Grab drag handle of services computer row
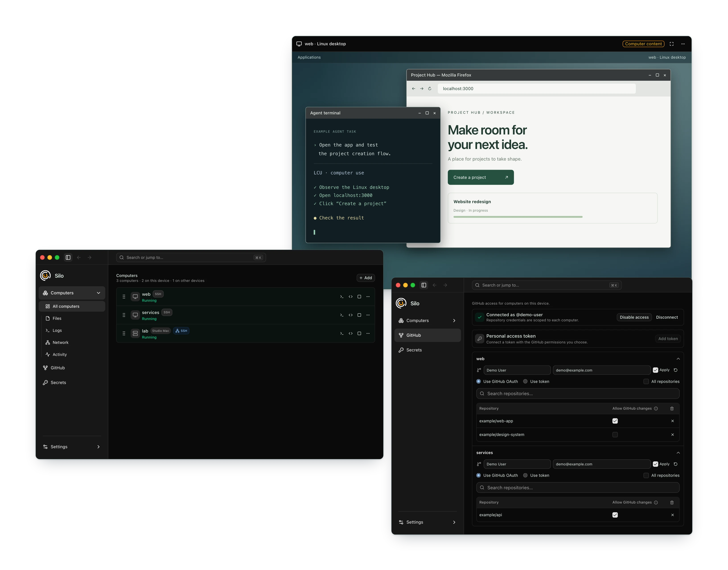The width and height of the screenshot is (728, 570). click(124, 315)
